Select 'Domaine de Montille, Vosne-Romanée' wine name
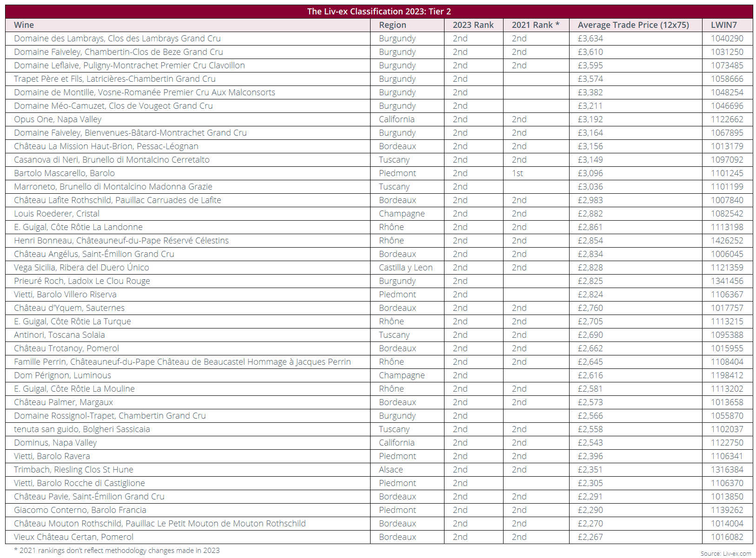The height and width of the screenshot is (558, 756). (145, 92)
